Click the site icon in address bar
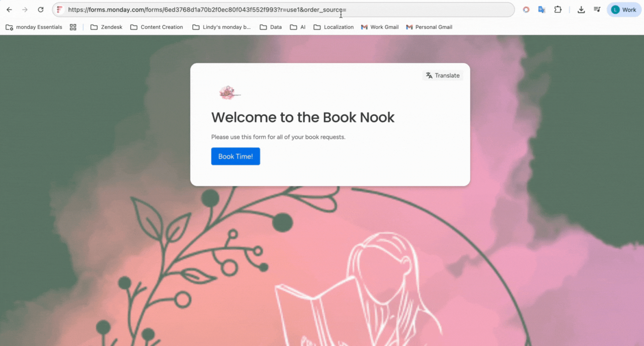The width and height of the screenshot is (644, 346). [x=59, y=10]
